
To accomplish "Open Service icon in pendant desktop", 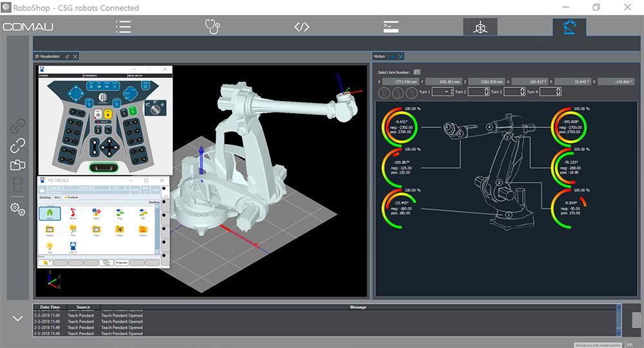I will pos(143,231).
